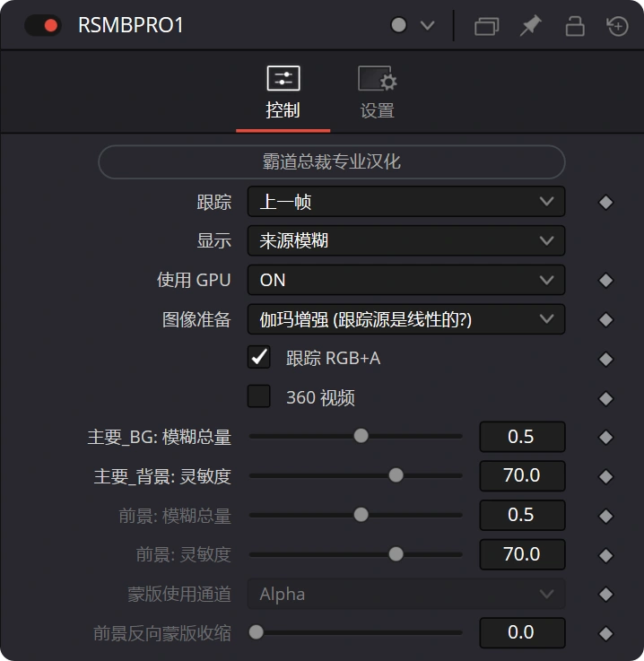Add keyframe for 跟踪 with diamond icon
The image size is (644, 661).
pyautogui.click(x=605, y=203)
